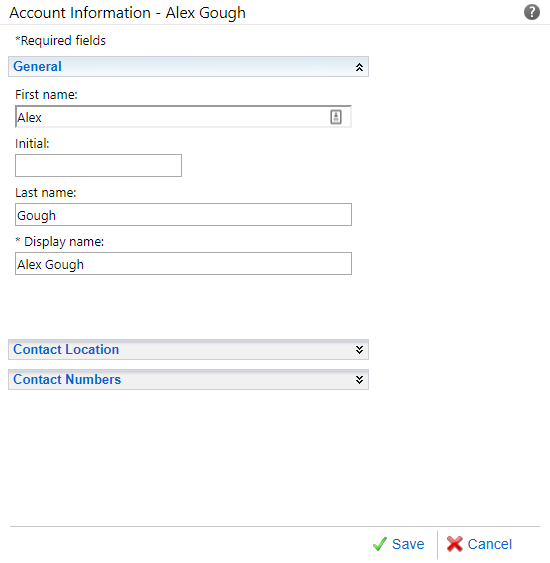The width and height of the screenshot is (550, 563).
Task: Click the contact card icon in First name field
Action: [336, 117]
